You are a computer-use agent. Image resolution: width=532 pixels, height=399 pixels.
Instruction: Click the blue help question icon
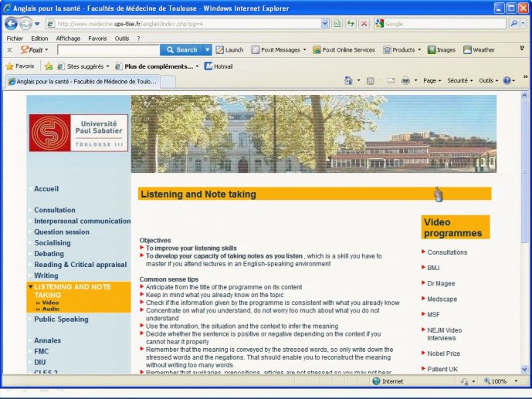pos(507,81)
